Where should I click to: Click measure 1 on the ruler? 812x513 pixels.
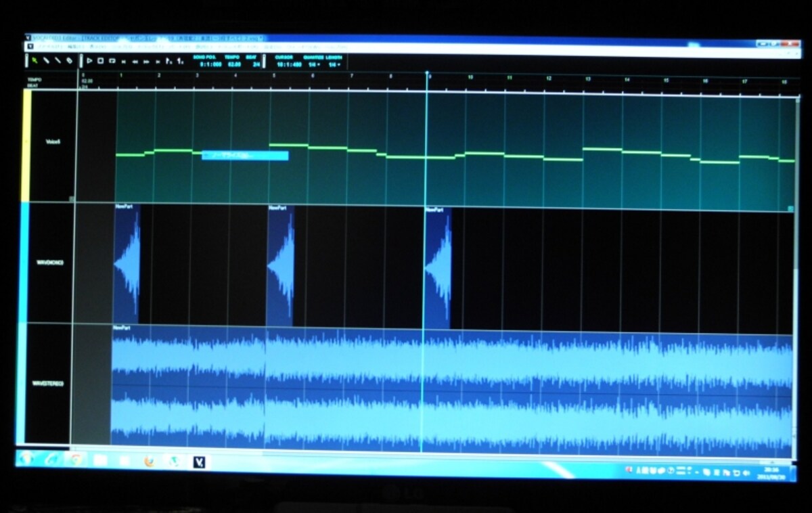point(120,74)
